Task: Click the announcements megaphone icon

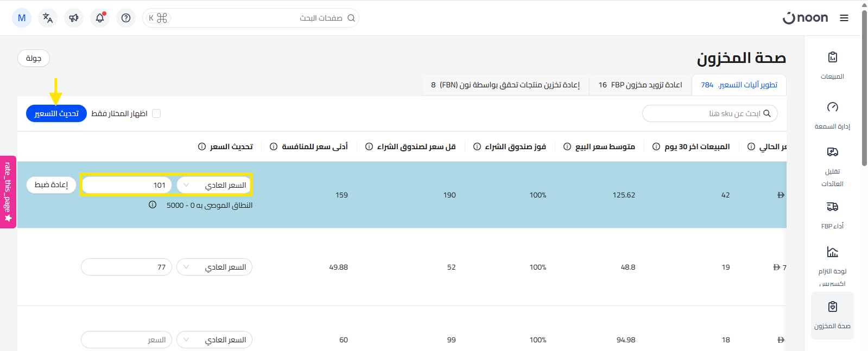Action: pos(74,18)
